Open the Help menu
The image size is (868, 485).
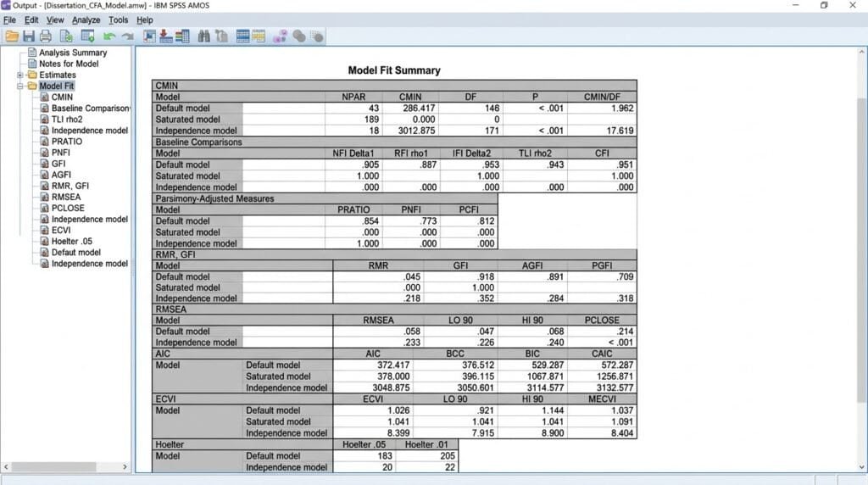(x=144, y=20)
